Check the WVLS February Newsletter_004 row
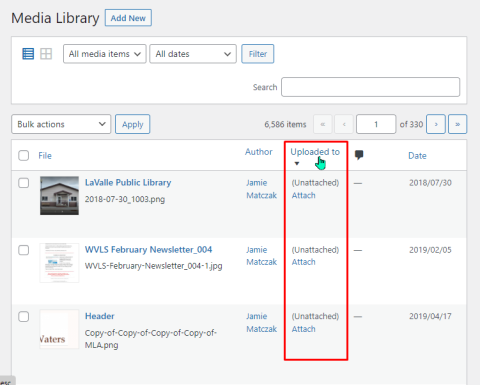This screenshot has width=480, height=385. [x=23, y=250]
